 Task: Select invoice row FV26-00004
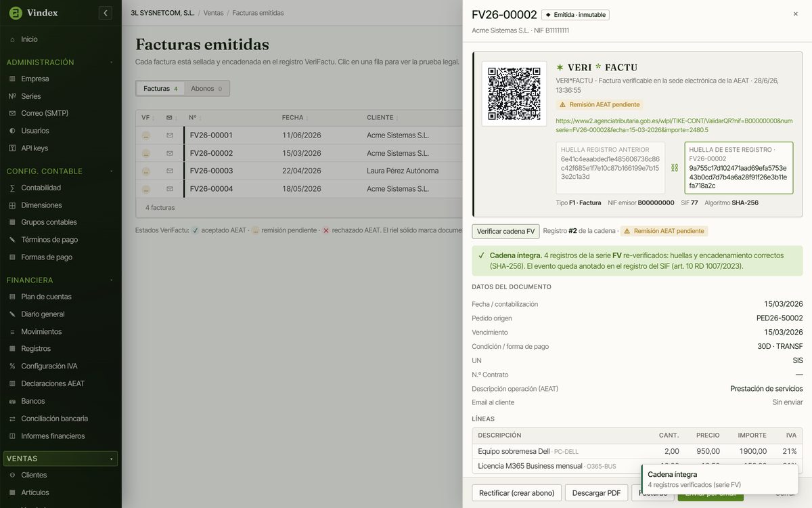point(298,189)
